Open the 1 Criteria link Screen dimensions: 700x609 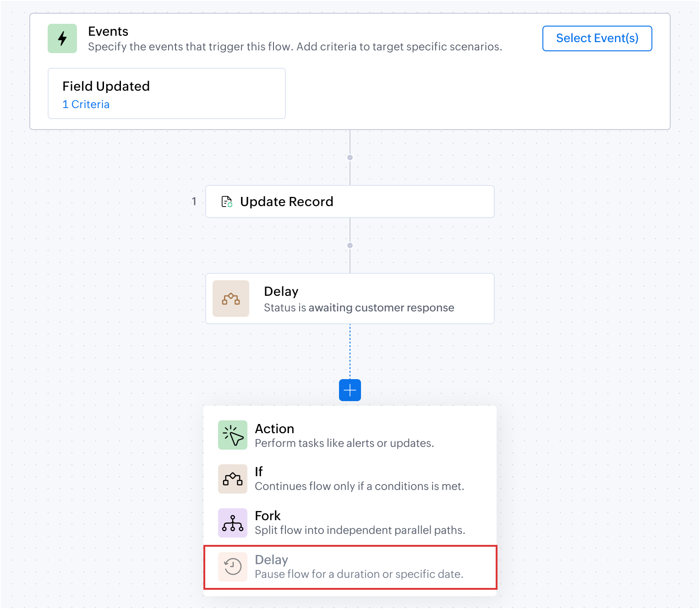(x=86, y=104)
